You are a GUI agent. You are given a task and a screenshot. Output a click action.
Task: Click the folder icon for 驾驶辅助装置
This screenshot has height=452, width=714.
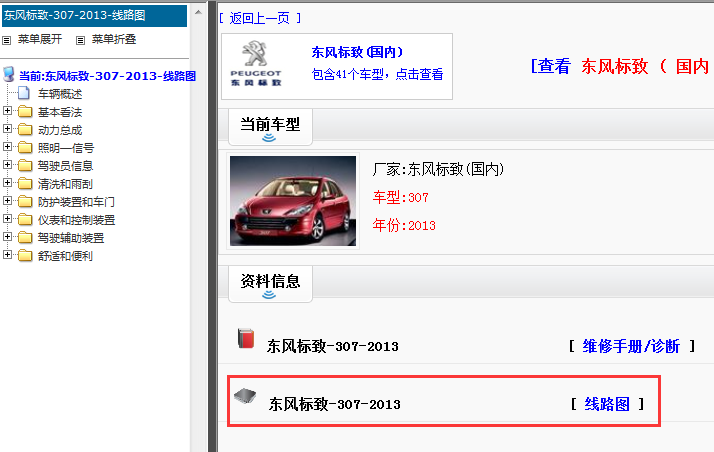[25, 238]
